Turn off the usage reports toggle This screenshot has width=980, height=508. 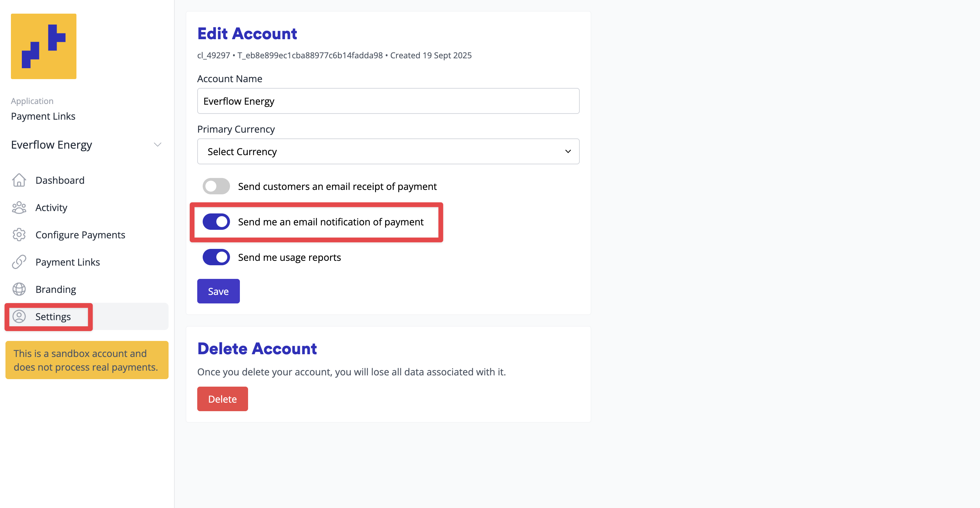(x=216, y=257)
